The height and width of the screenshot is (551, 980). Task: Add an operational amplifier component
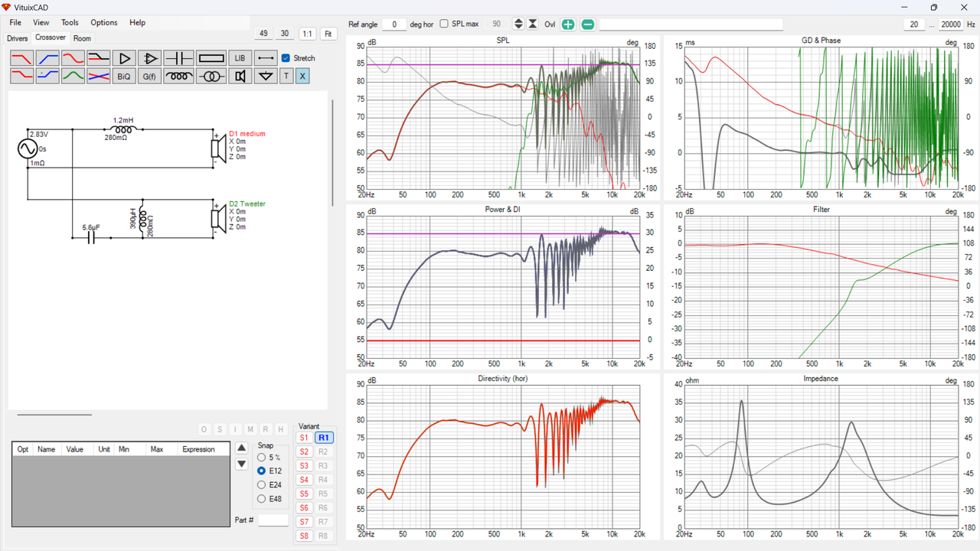click(150, 58)
